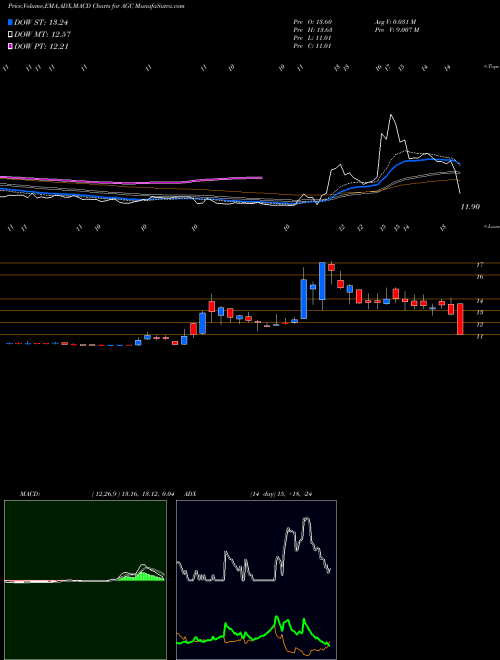
Task: Click the price axis label 11
Action: pyautogui.click(x=479, y=337)
